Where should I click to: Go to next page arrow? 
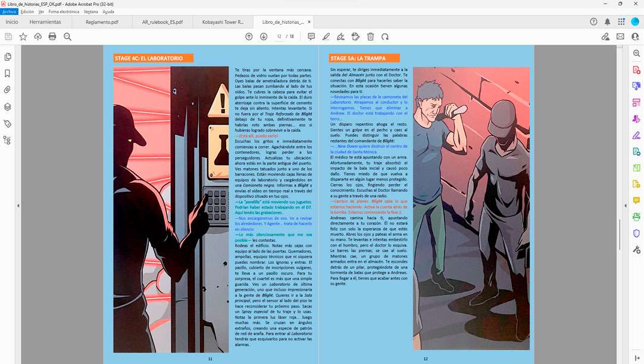[264, 36]
